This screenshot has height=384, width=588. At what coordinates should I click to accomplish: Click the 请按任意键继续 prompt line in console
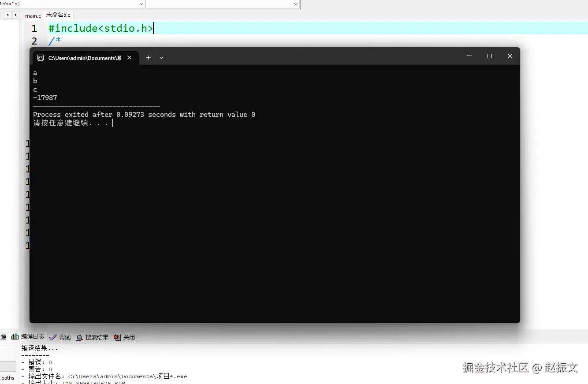[71, 123]
